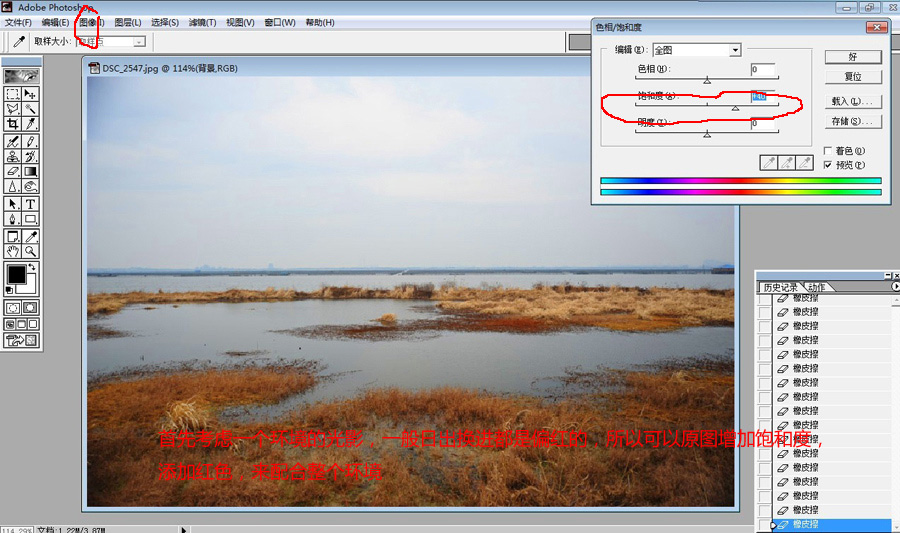This screenshot has height=533, width=900.
Task: Switch to the 动作 actions tab
Action: pos(817,287)
